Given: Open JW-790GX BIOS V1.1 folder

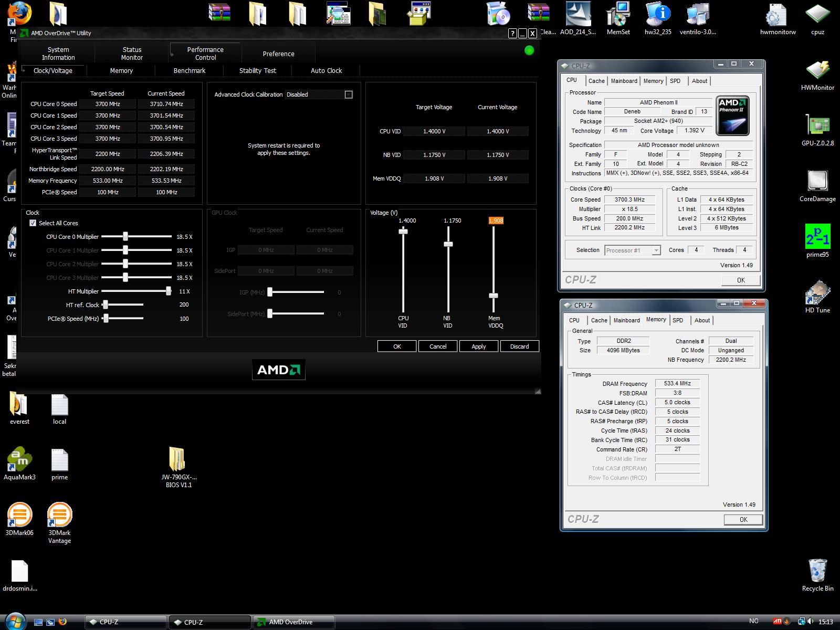Looking at the screenshot, I should [x=178, y=467].
